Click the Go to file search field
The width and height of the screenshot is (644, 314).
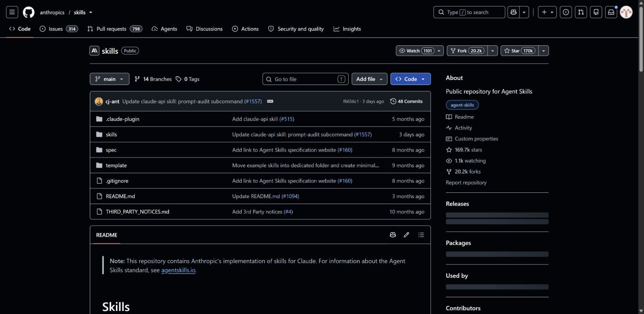[305, 79]
